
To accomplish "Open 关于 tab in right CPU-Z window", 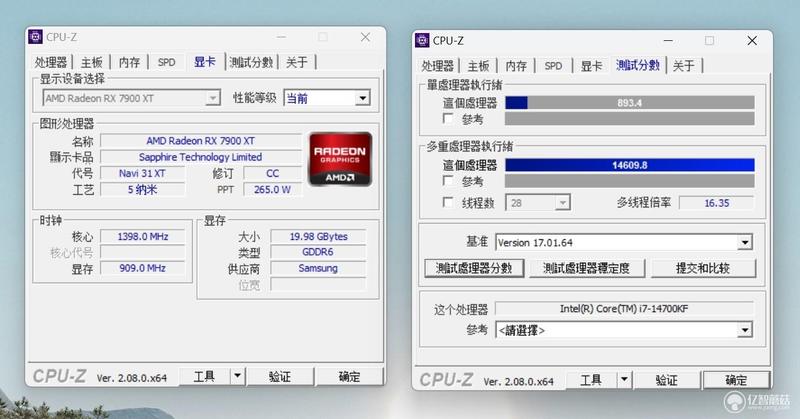I will click(684, 66).
